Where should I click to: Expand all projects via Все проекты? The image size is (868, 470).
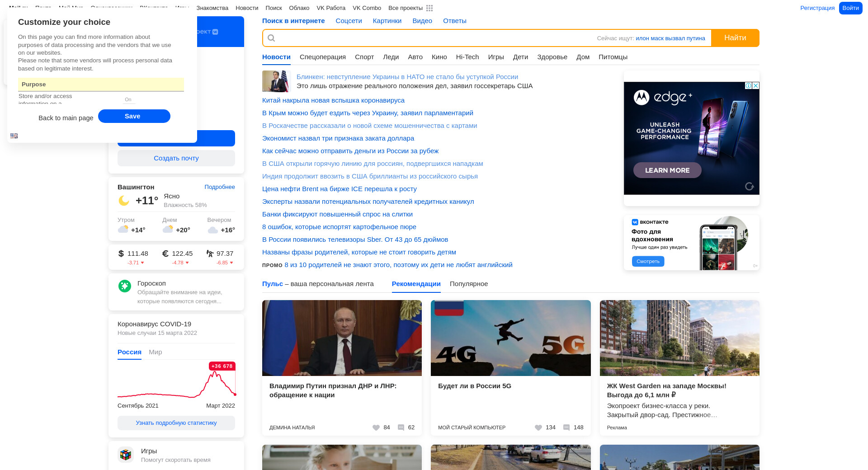406,8
